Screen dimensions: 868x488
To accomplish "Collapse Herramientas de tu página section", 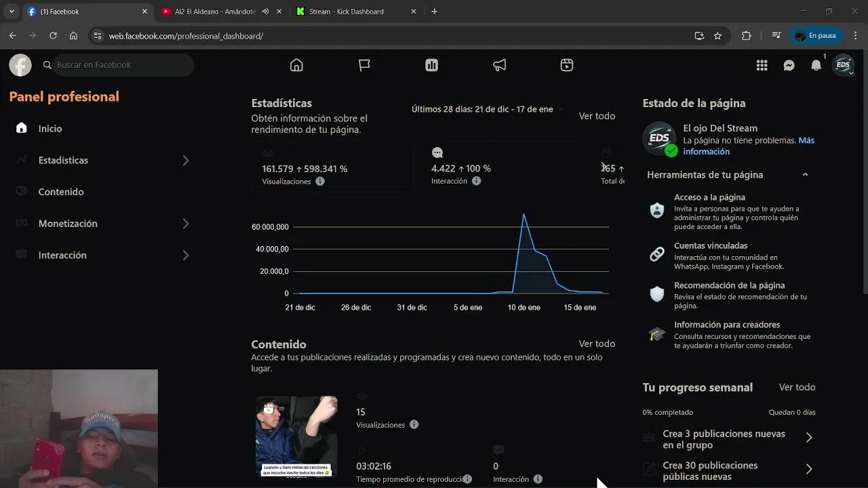I will point(805,175).
